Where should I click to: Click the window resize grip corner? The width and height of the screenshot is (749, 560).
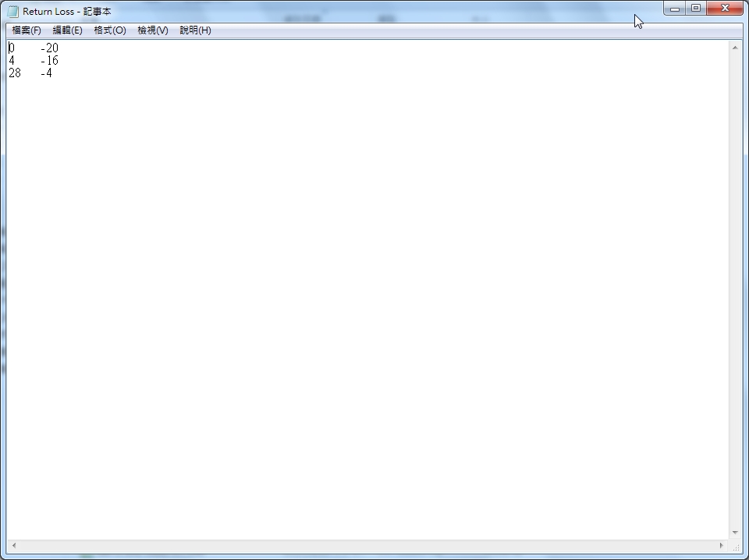pyautogui.click(x=736, y=546)
